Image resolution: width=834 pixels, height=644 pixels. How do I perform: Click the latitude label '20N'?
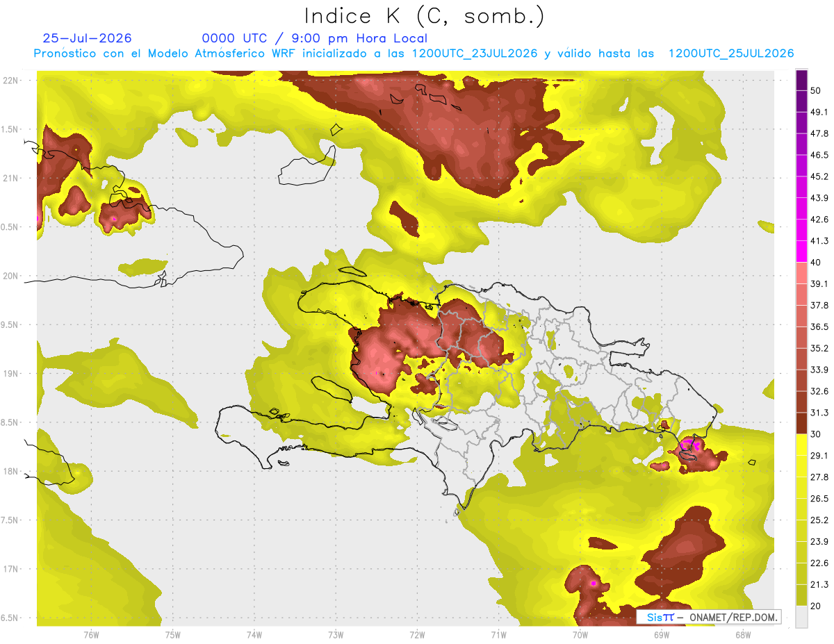pos(12,276)
